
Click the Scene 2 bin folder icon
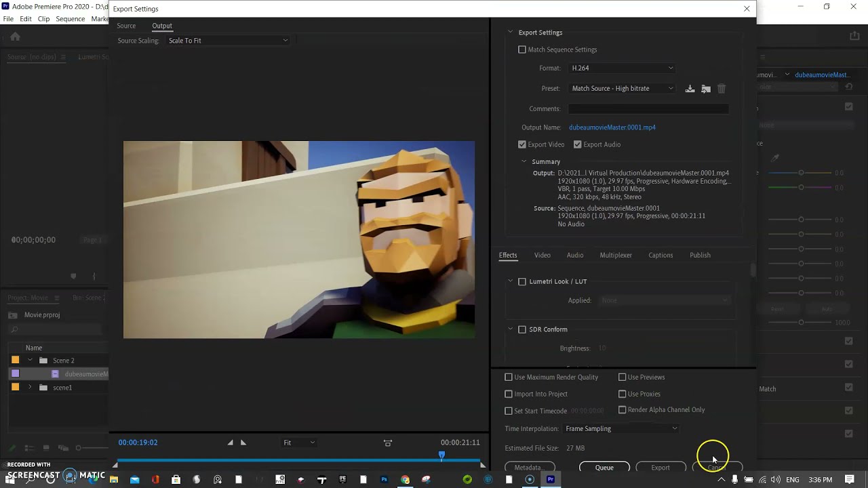click(43, 361)
